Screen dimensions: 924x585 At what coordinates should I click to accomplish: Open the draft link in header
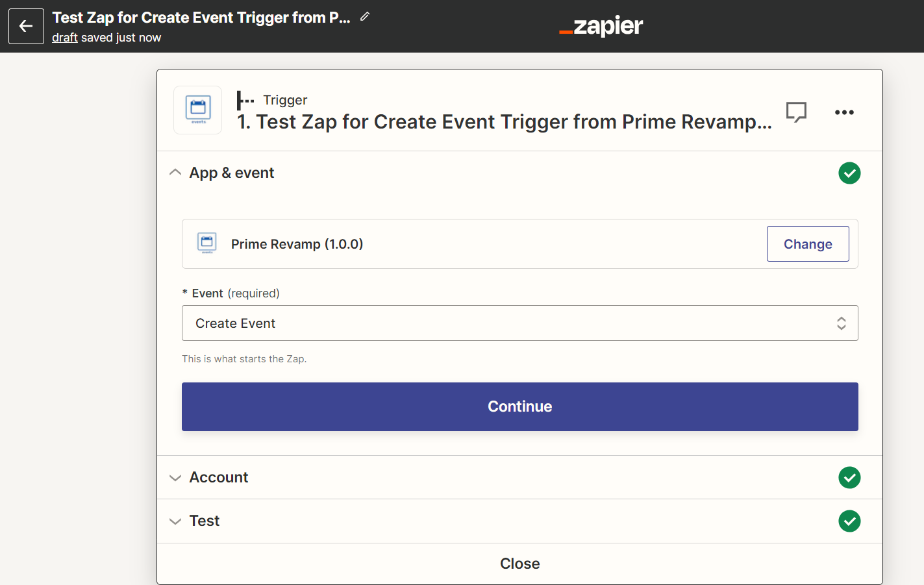65,38
